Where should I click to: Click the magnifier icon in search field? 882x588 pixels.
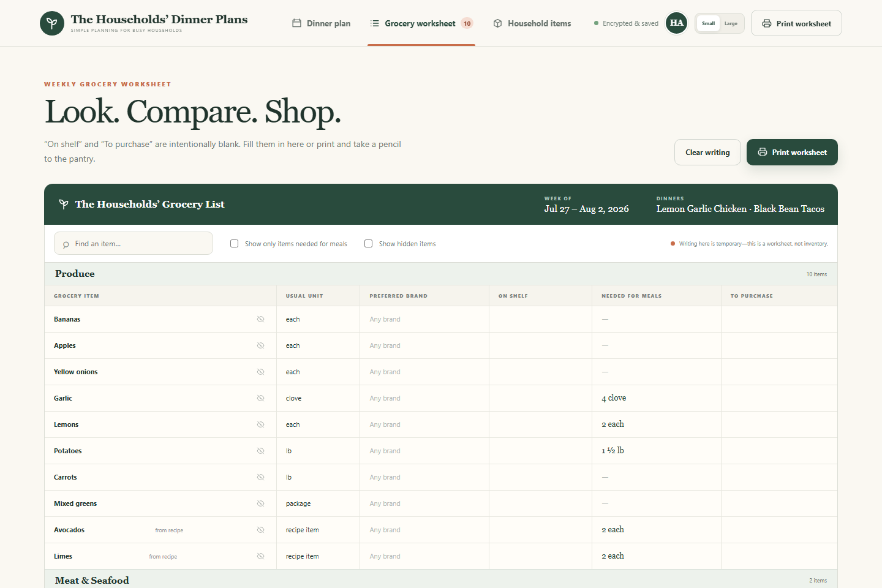[x=66, y=244]
